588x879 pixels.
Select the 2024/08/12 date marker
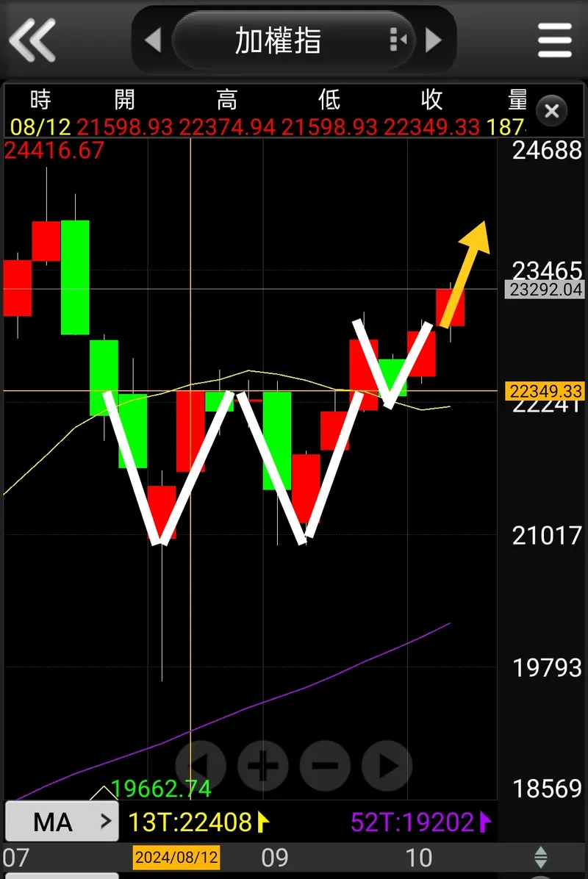point(176,857)
